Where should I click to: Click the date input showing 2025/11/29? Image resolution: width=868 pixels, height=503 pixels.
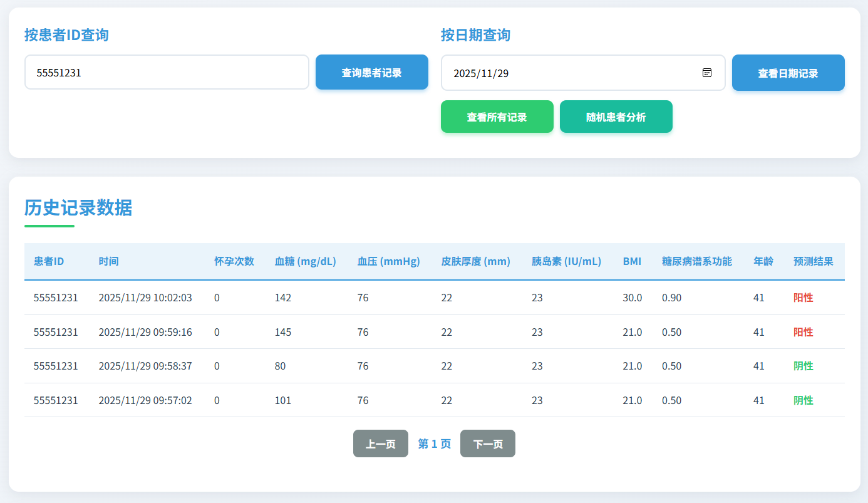pyautogui.click(x=583, y=73)
